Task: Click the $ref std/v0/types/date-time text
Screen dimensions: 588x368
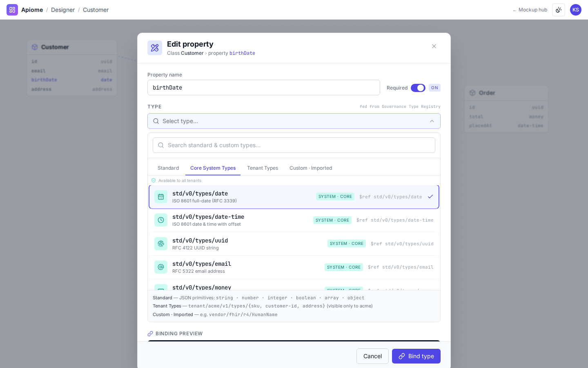Action: (x=395, y=220)
